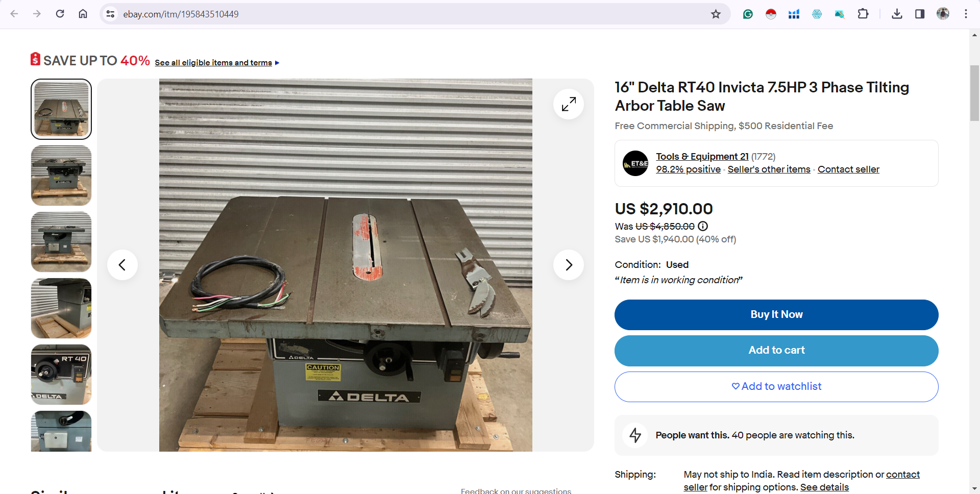The image size is (980, 494).
Task: Go forward in browser history
Action: 37,14
